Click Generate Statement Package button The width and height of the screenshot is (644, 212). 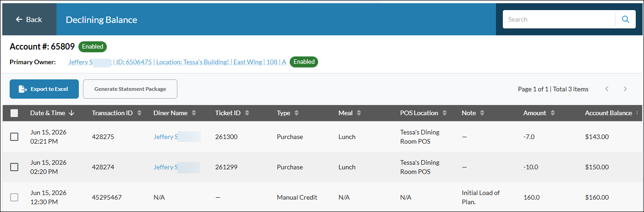(x=130, y=89)
